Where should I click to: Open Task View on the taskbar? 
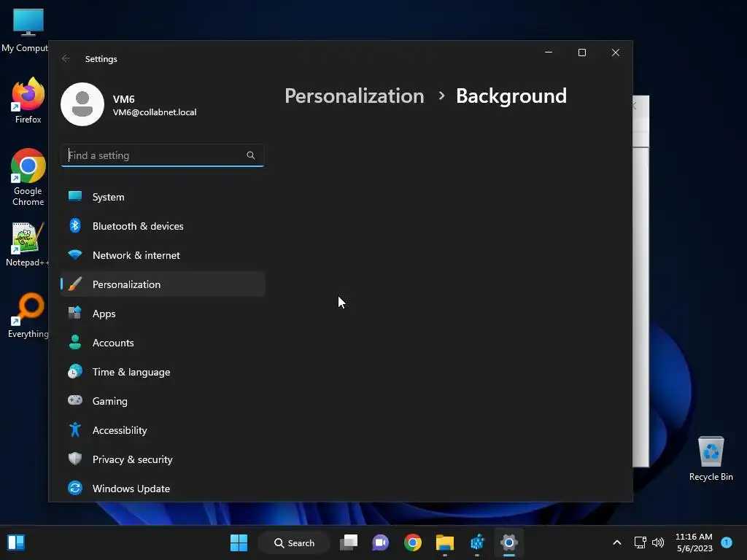[x=349, y=542]
